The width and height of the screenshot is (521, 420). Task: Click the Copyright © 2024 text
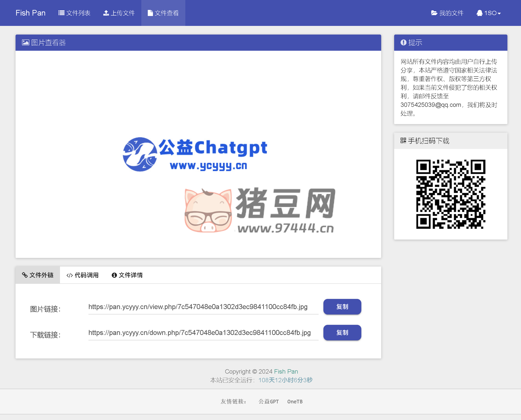(249, 371)
